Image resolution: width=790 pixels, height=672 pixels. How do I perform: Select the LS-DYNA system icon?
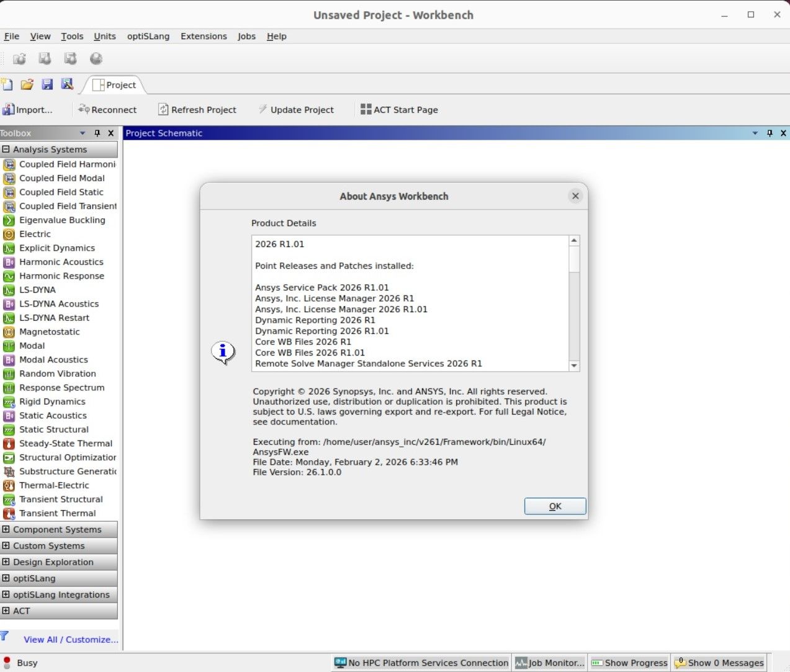[x=9, y=290]
